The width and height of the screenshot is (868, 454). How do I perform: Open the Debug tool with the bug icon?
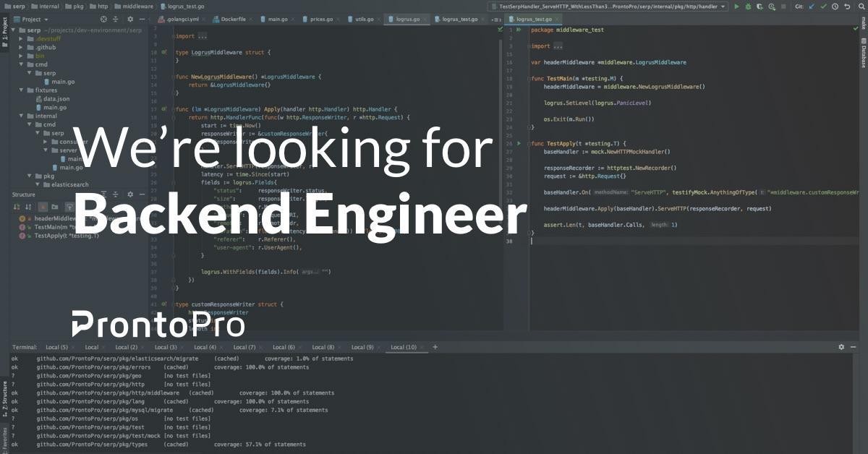pos(748,7)
